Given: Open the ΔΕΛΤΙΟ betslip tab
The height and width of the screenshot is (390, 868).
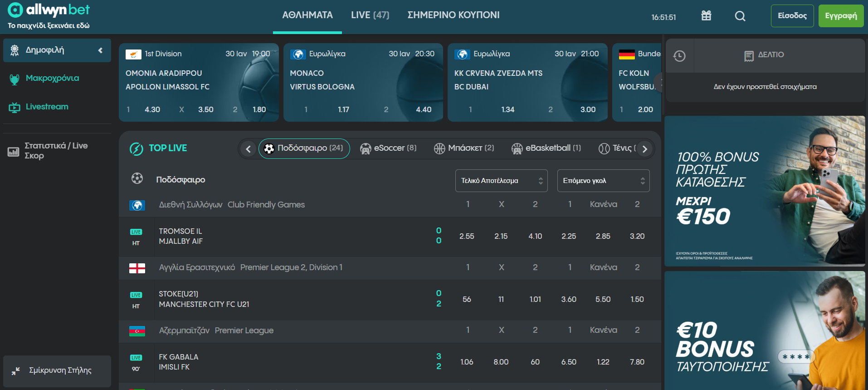Looking at the screenshot, I should [765, 55].
